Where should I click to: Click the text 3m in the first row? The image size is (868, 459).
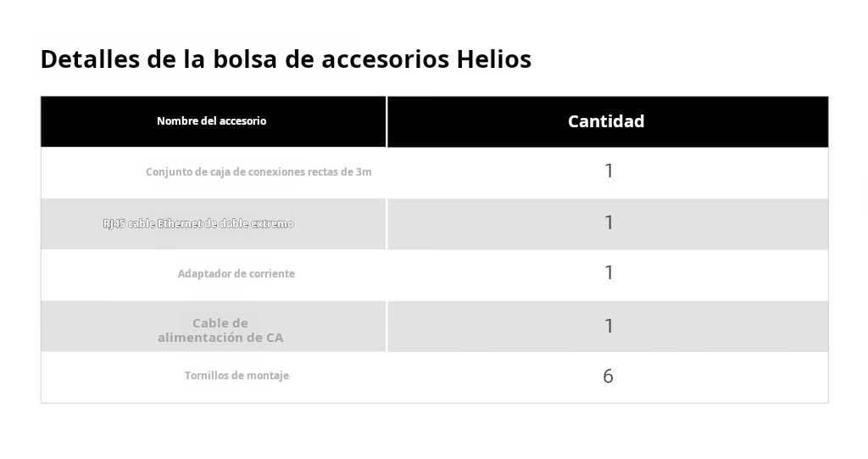364,172
